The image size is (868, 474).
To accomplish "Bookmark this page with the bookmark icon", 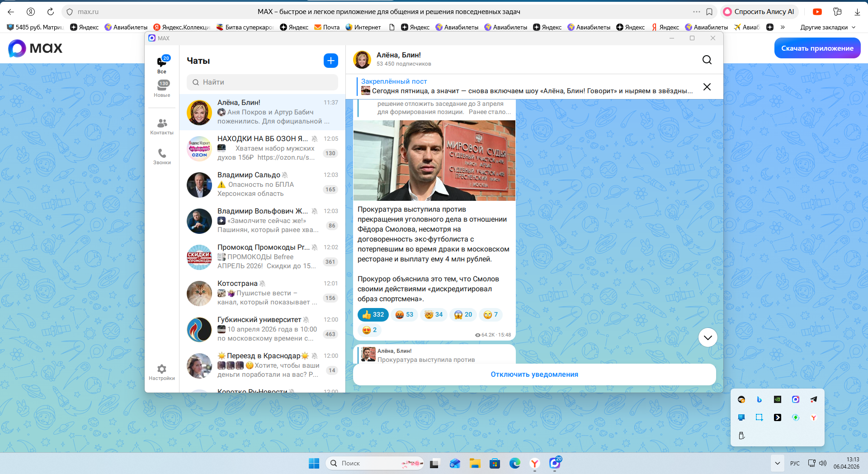I will tap(709, 12).
